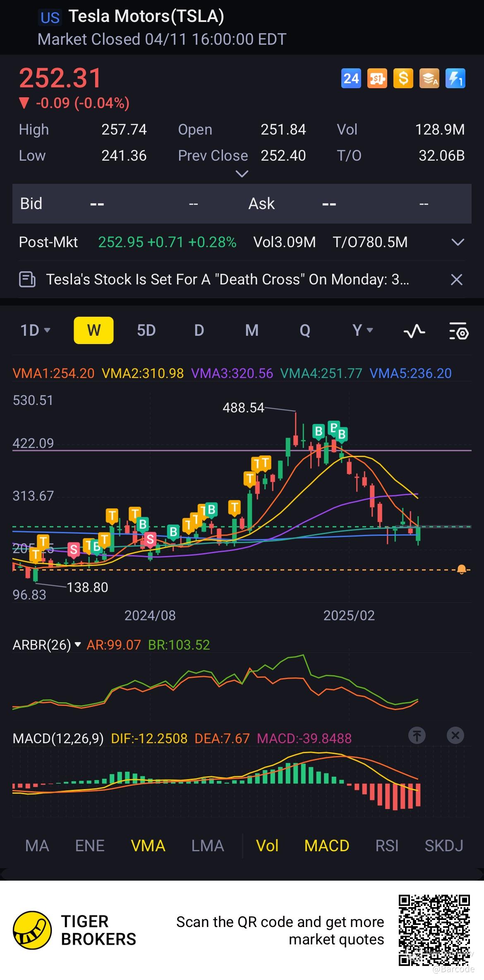Image resolution: width=484 pixels, height=980 pixels.
Task: Tap the 488.54 high price label
Action: 243,408
